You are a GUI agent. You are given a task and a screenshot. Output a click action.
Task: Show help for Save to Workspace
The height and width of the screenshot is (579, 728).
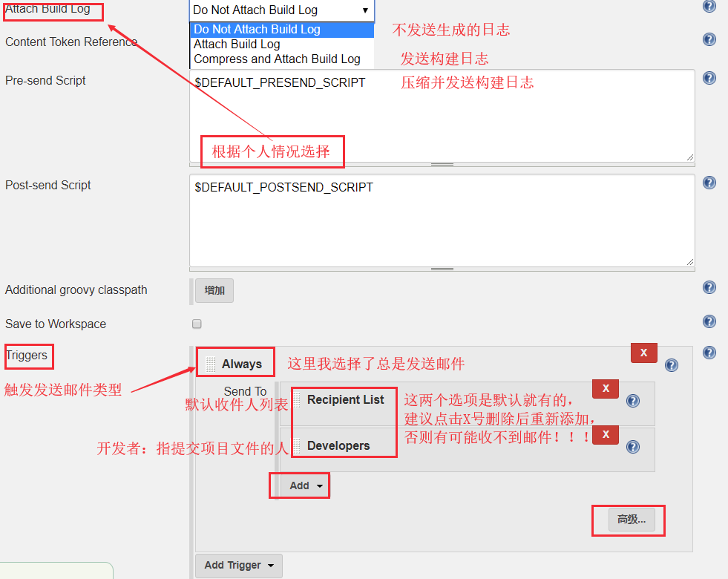[x=709, y=321]
